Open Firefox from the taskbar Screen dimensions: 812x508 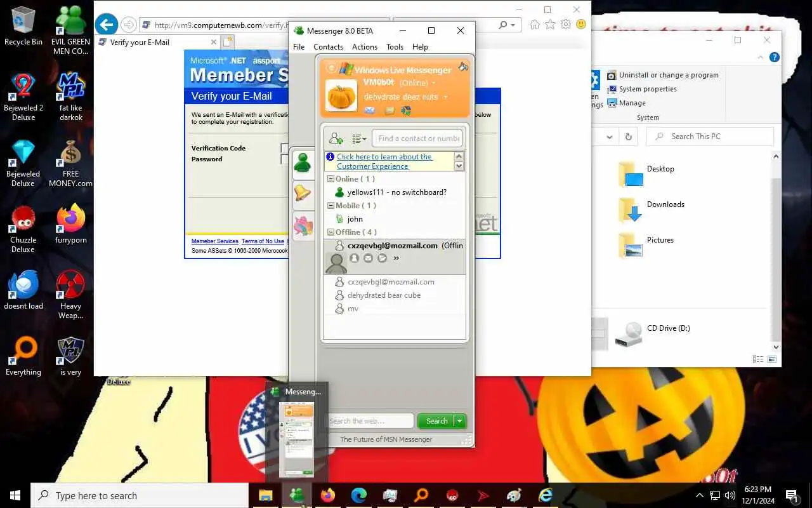(x=328, y=495)
